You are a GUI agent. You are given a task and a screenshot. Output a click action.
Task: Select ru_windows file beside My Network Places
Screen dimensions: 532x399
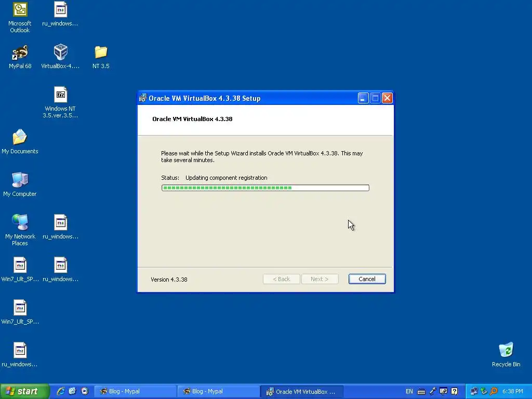[x=60, y=227]
